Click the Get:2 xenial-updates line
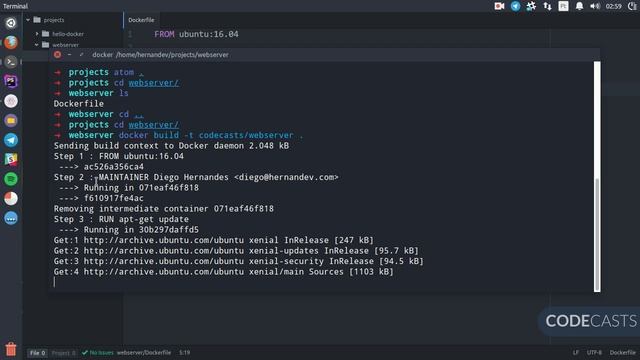The height and width of the screenshot is (360, 640). click(236, 251)
